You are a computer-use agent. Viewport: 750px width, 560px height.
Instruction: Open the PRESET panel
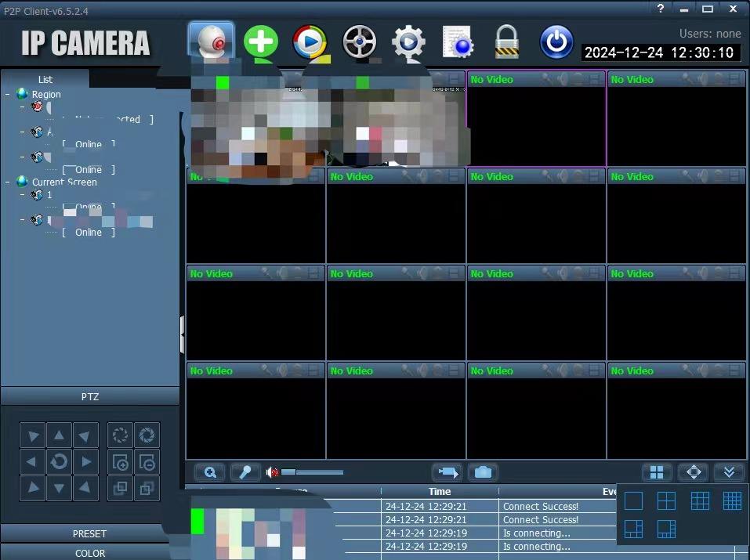click(x=89, y=533)
